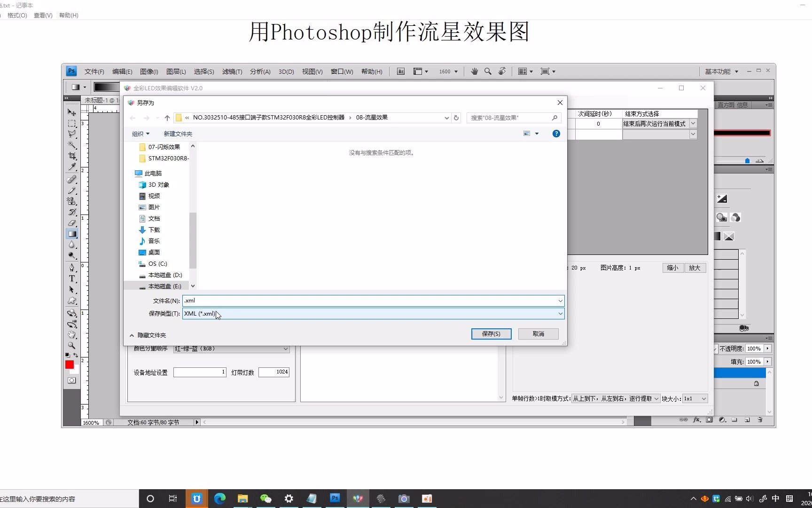Screen dimensions: 812x508
Task: Expand the address path history dropdown
Action: point(446,118)
